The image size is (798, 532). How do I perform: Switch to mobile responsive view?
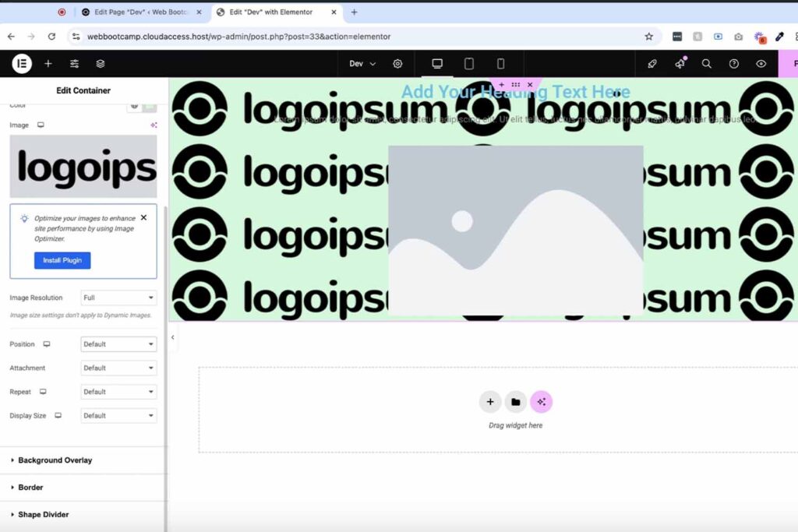pyautogui.click(x=500, y=64)
